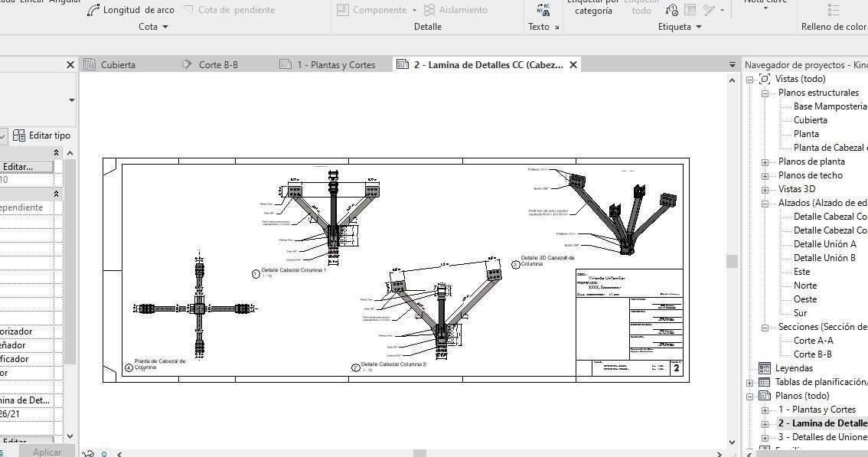Open the type selector dropdown in Properties
This screenshot has height=457, width=868.
[71, 100]
